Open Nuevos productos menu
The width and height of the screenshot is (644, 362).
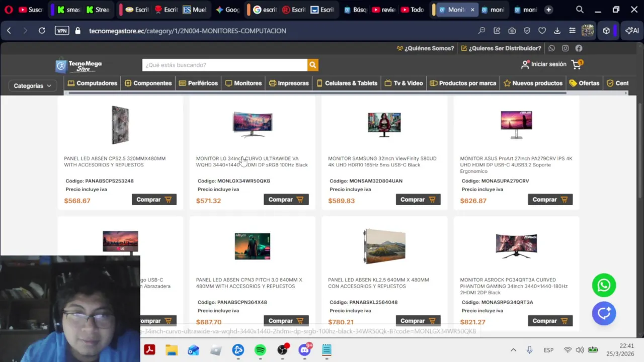[x=533, y=83]
